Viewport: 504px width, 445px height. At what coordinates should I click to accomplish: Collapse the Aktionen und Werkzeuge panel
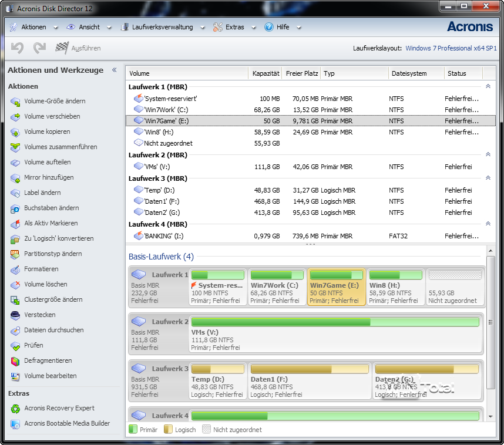pos(114,70)
